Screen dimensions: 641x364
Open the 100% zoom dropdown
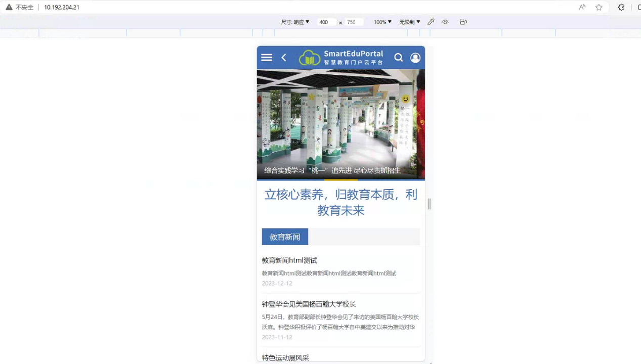click(x=382, y=22)
